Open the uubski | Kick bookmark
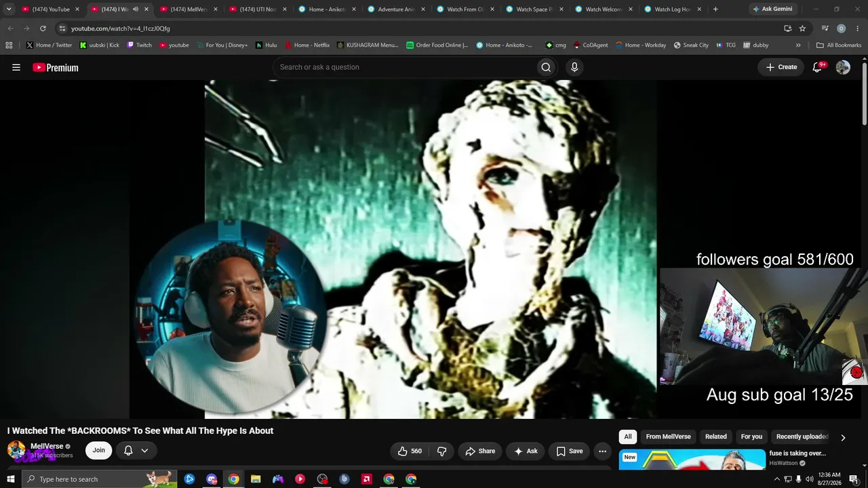868x488 pixels. 99,45
